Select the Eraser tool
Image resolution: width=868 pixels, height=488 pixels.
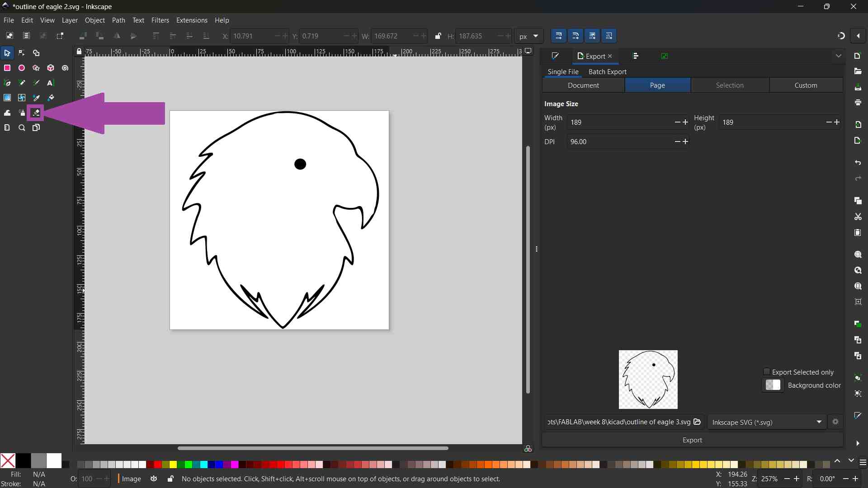[x=36, y=113]
